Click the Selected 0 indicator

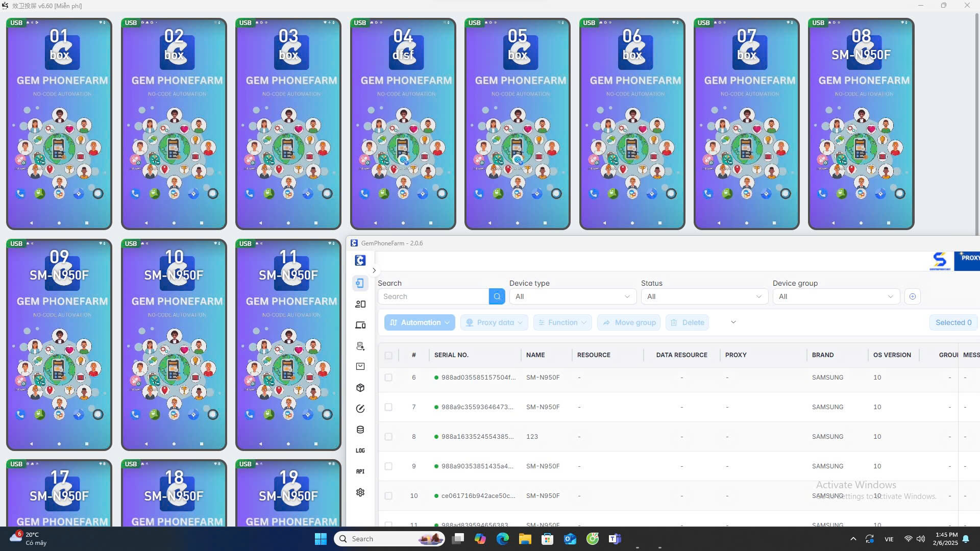point(953,322)
